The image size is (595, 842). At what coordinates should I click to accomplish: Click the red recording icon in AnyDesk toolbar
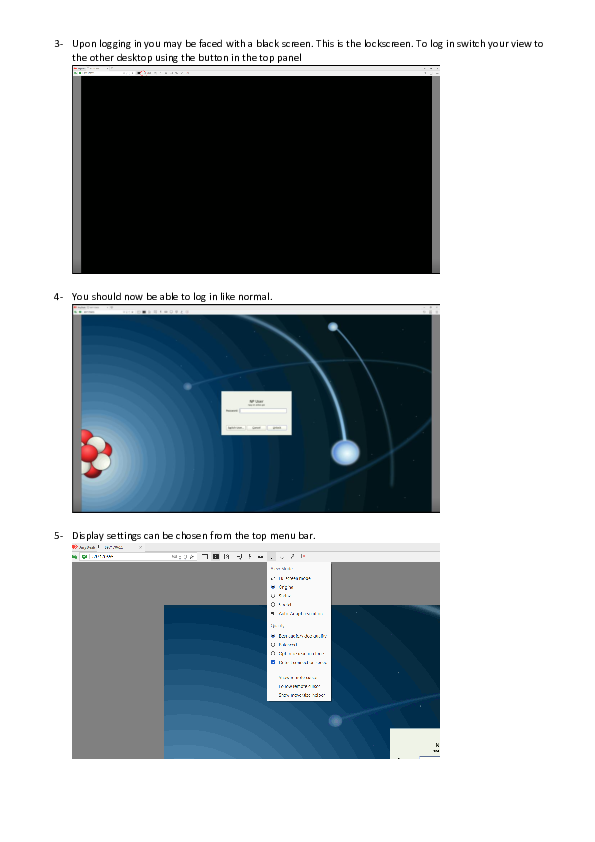[303, 556]
